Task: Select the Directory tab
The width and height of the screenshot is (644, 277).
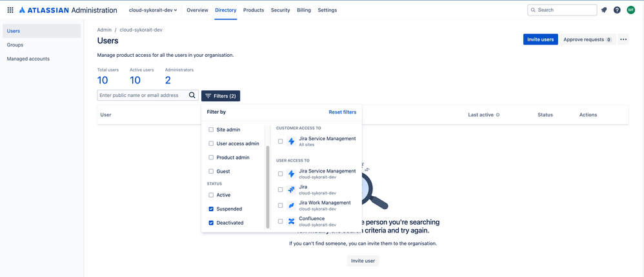Action: pyautogui.click(x=225, y=10)
